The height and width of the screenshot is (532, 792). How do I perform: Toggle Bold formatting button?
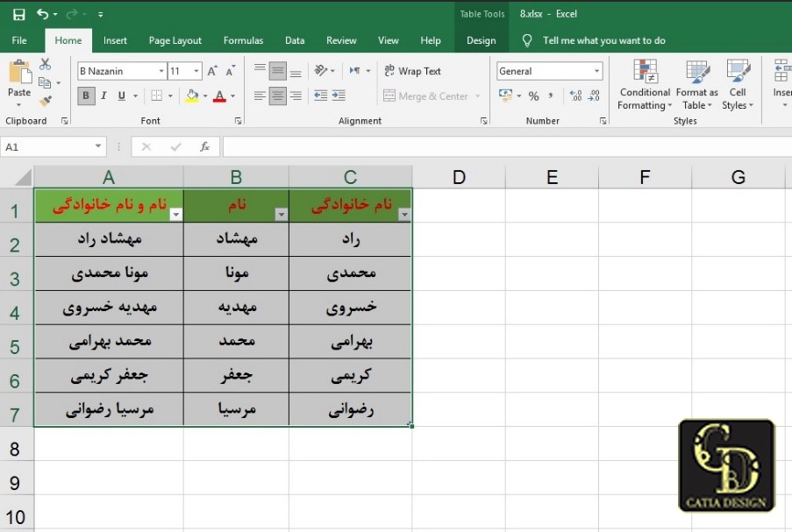click(86, 96)
